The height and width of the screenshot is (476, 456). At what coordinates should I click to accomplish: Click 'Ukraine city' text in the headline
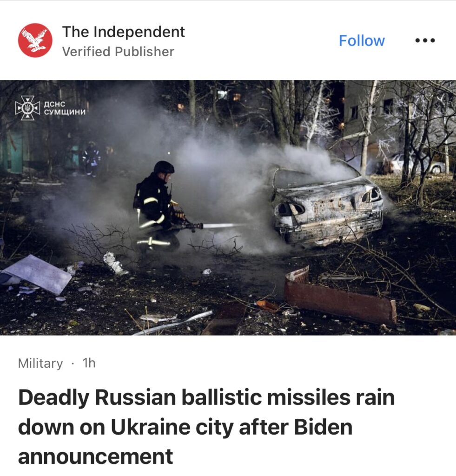pyautogui.click(x=172, y=427)
